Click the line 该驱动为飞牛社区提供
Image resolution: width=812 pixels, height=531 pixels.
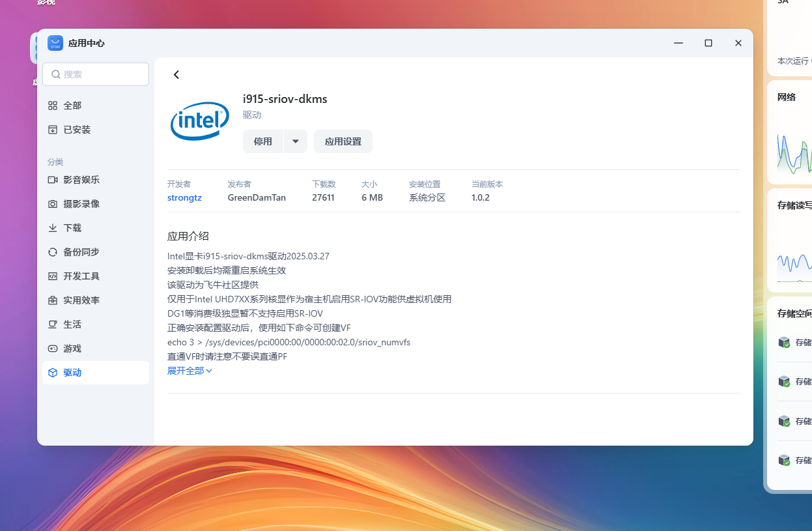point(213,285)
